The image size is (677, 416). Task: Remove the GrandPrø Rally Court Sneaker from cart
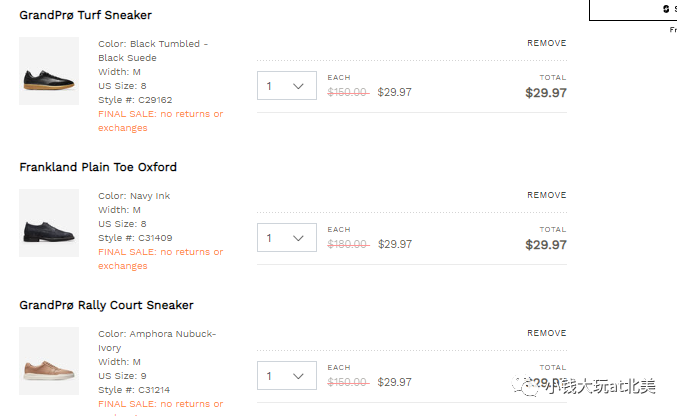coord(546,333)
